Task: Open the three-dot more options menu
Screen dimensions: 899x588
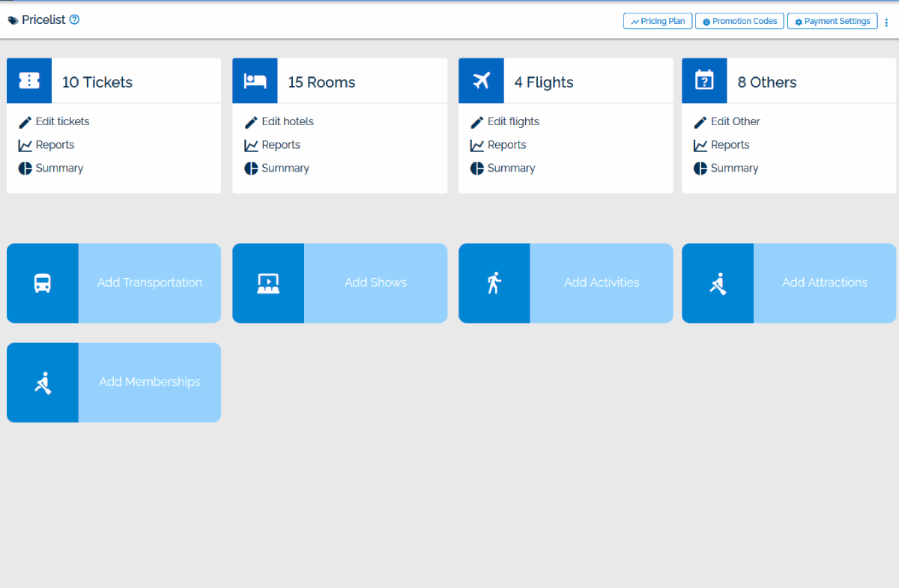Action: [886, 22]
